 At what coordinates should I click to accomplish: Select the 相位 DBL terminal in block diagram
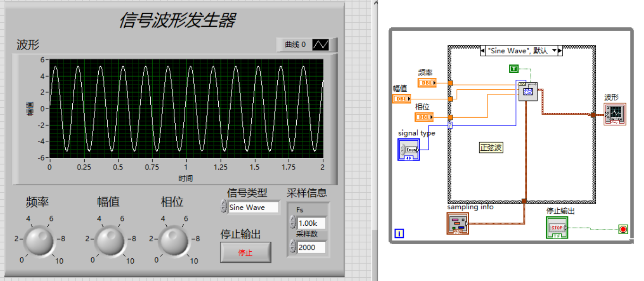click(x=424, y=117)
